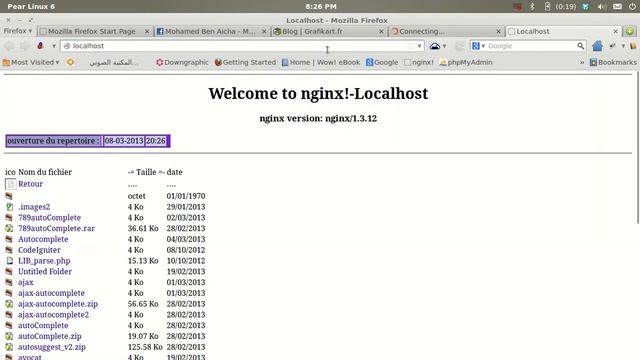Open the volume indicator

coord(601,7)
